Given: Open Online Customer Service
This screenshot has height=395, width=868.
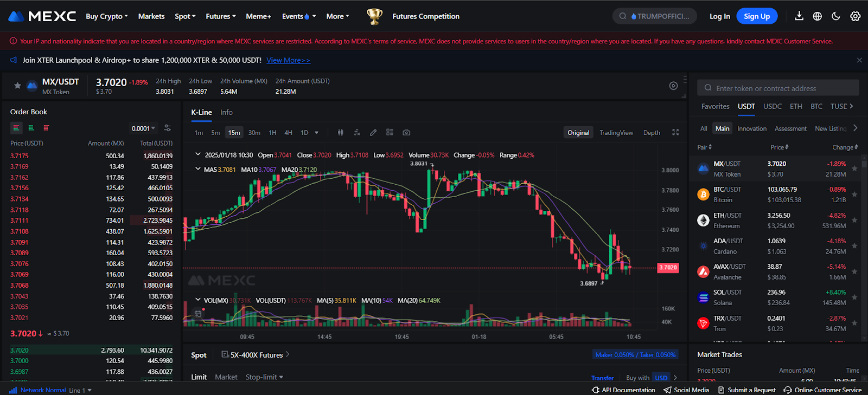Looking at the screenshot, I should click(x=823, y=390).
